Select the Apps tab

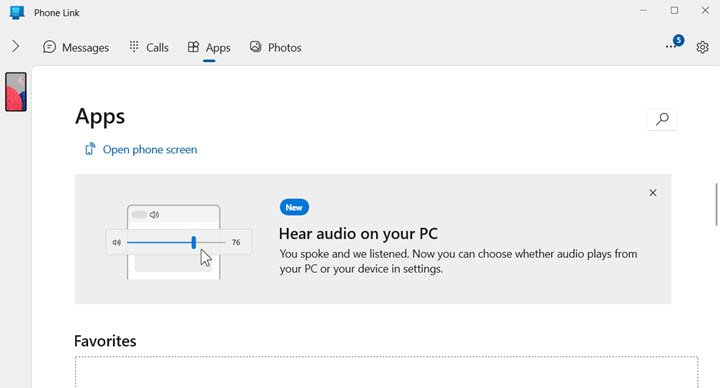[x=209, y=47]
